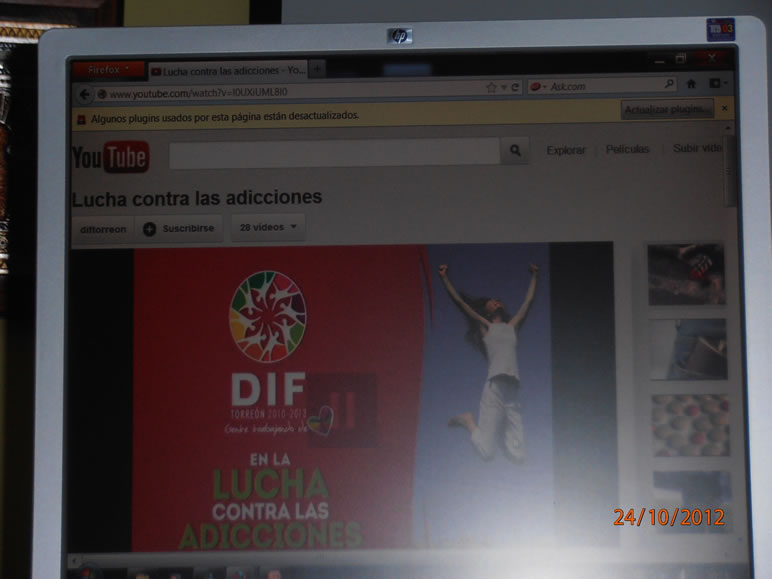Open the first related video thumbnail
Viewport: 772px width, 579px height.
pyautogui.click(x=686, y=274)
